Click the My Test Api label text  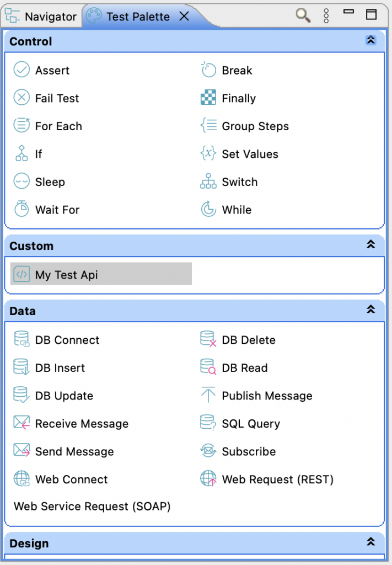66,275
